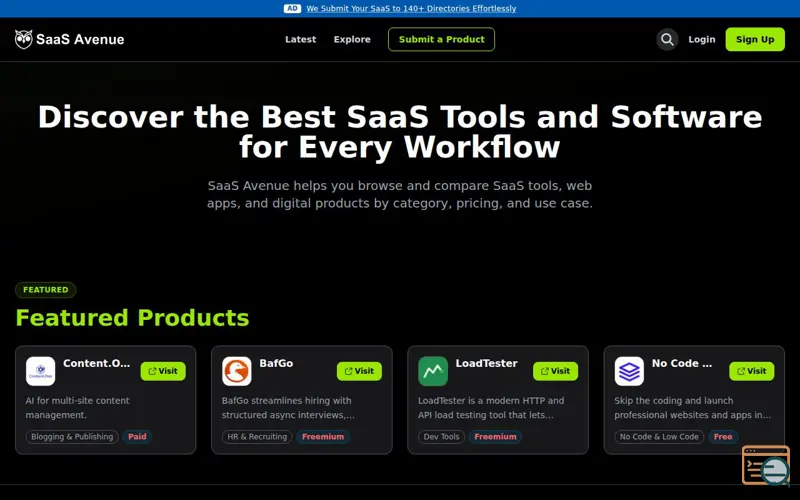
Task: Click 'Skip the coding and launch' description
Action: click(692, 408)
